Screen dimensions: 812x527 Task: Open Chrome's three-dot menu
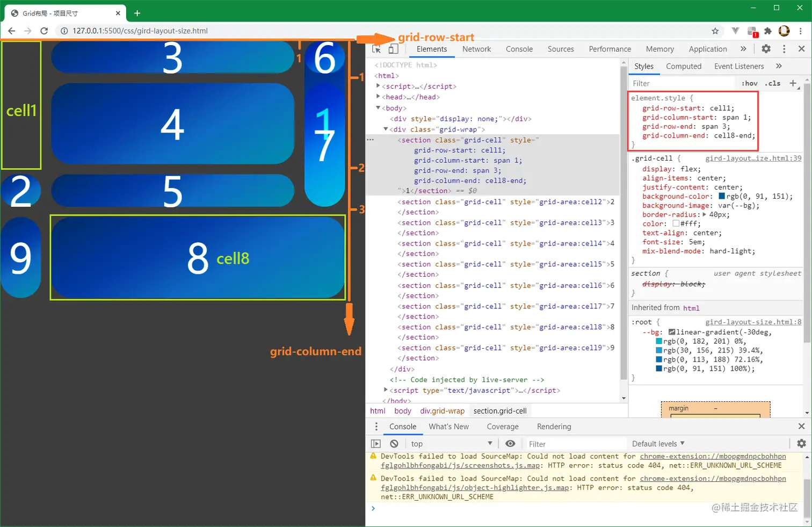coord(801,31)
